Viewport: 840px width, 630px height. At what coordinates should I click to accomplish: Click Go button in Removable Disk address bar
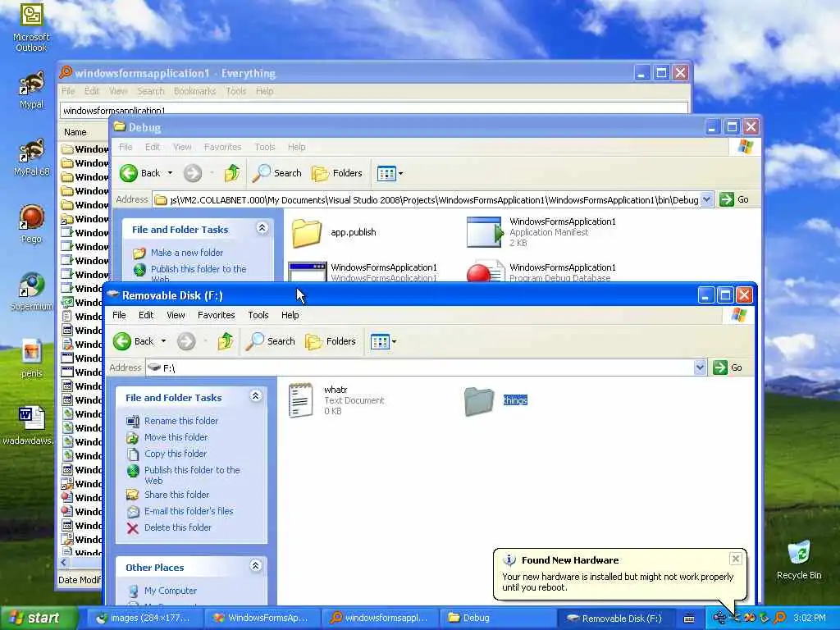pos(728,367)
